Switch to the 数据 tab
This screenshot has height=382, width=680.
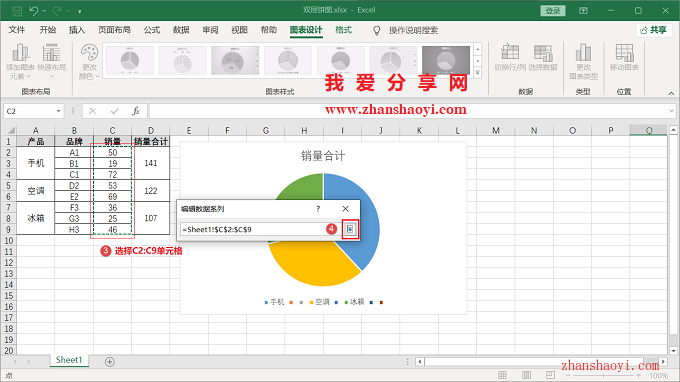point(181,30)
